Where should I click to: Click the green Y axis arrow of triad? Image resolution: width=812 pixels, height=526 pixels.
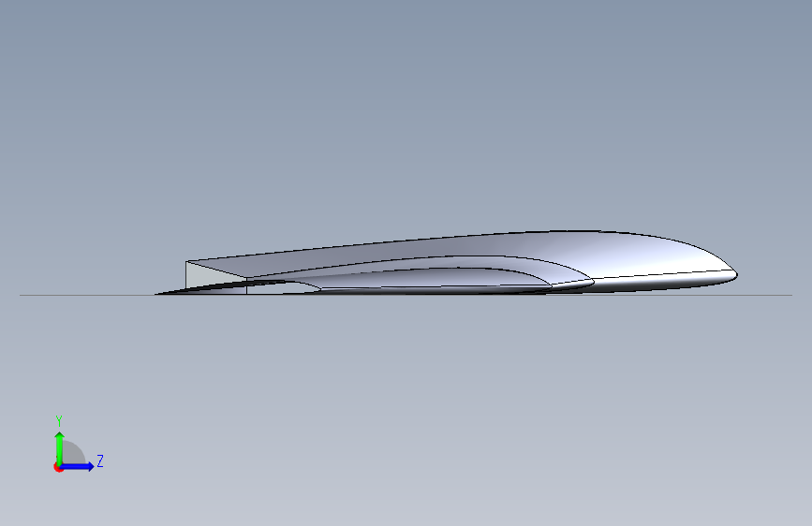point(60,447)
